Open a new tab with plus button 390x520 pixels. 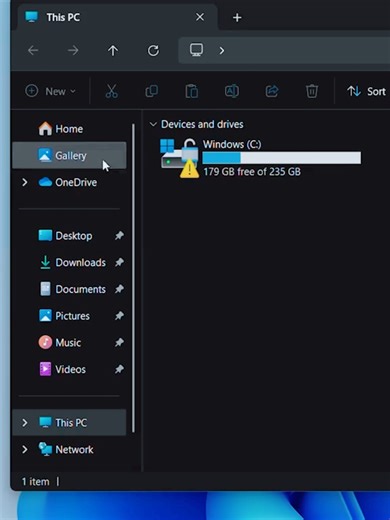coord(237,17)
